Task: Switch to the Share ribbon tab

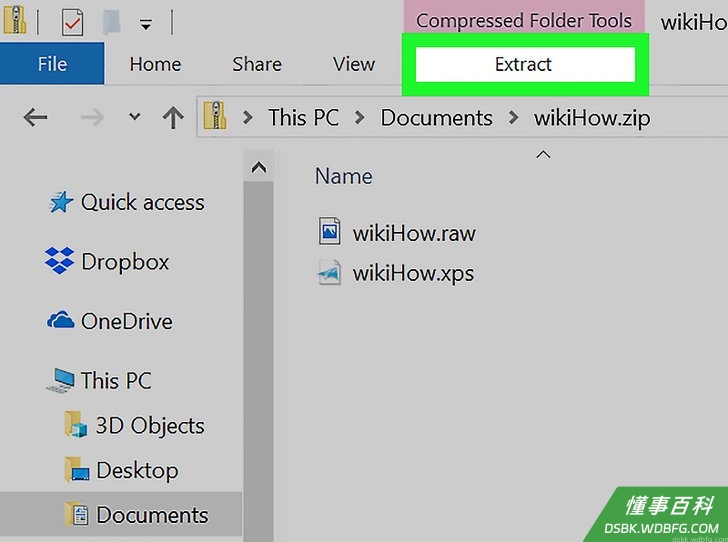Action: click(257, 64)
